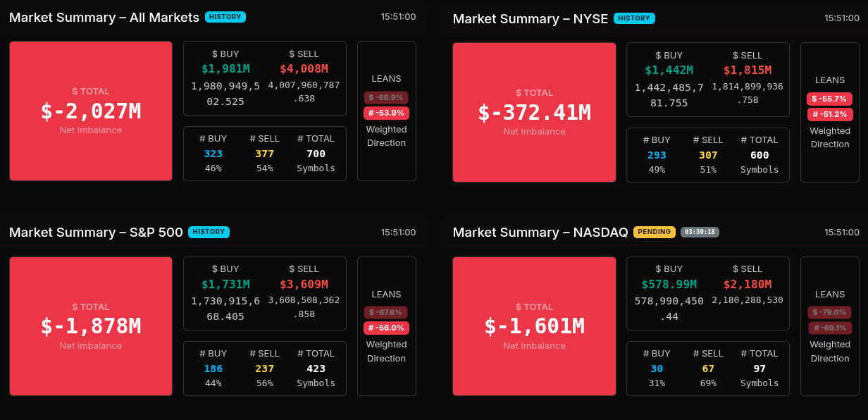Toggle the # -69.1% lean in NASDAQ

pyautogui.click(x=829, y=328)
